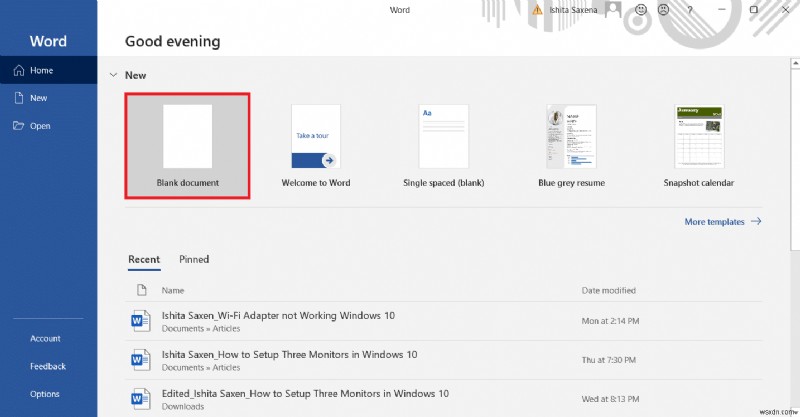Minimize the Word window
This screenshot has width=800, height=417.
721,10
